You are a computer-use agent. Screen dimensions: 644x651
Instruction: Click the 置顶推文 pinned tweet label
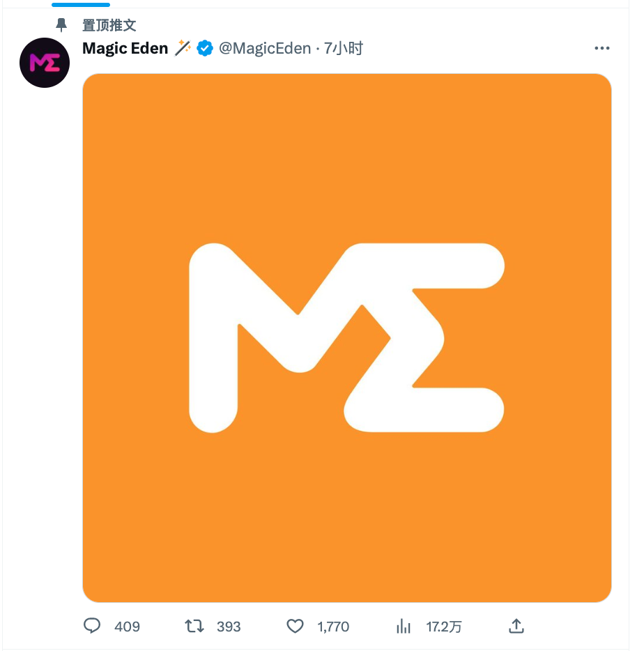point(109,25)
